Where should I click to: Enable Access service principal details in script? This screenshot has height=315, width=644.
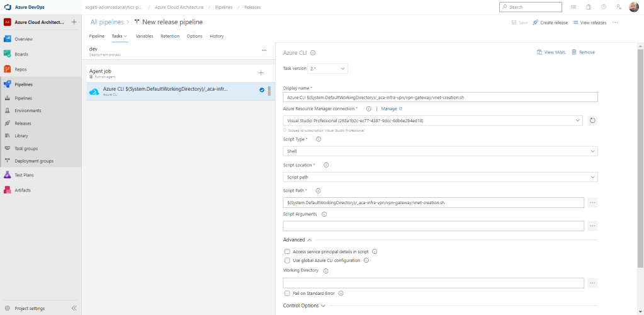tap(287, 251)
